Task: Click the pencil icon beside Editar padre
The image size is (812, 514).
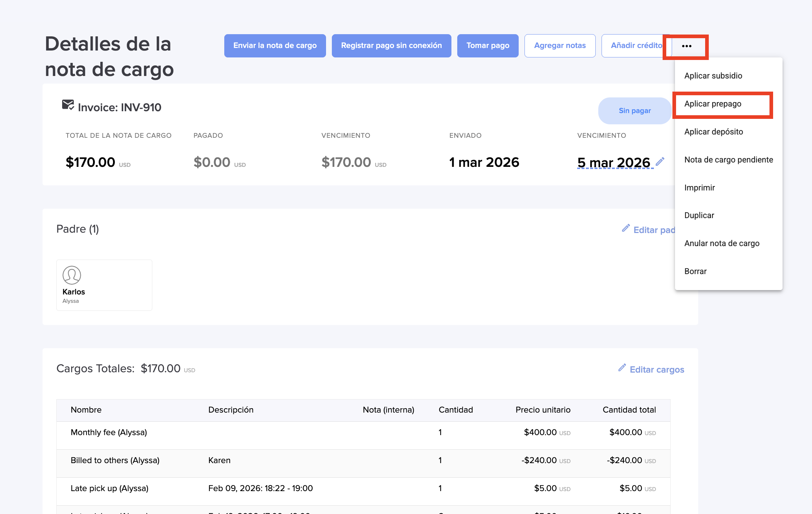Action: tap(626, 228)
